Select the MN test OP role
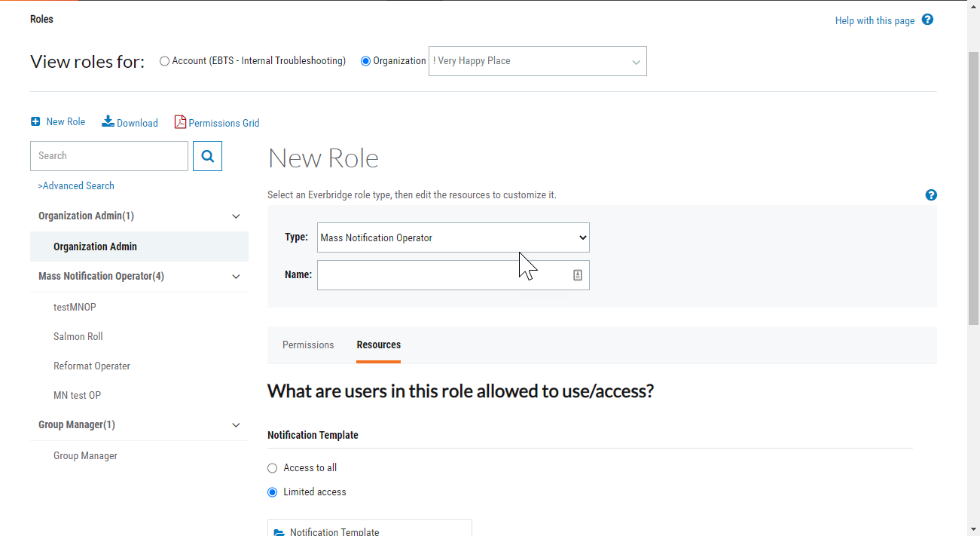The image size is (980, 536). click(77, 395)
